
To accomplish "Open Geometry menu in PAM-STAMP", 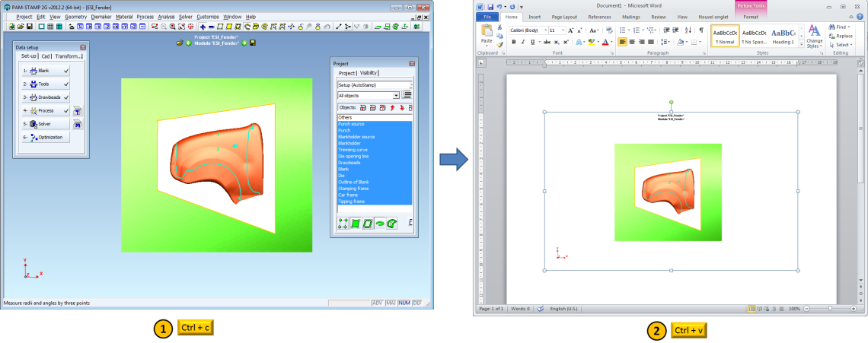I will [x=76, y=17].
